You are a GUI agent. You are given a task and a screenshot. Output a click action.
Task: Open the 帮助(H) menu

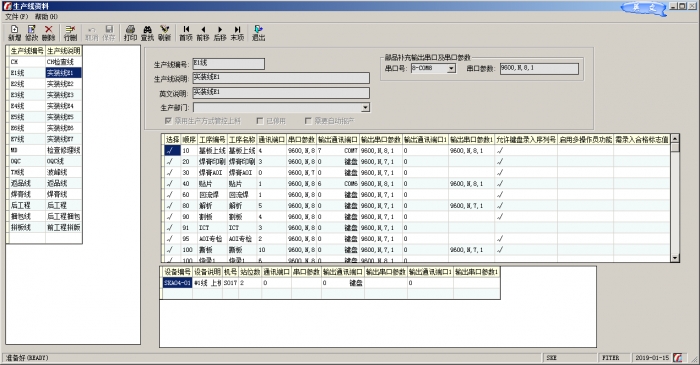point(46,17)
